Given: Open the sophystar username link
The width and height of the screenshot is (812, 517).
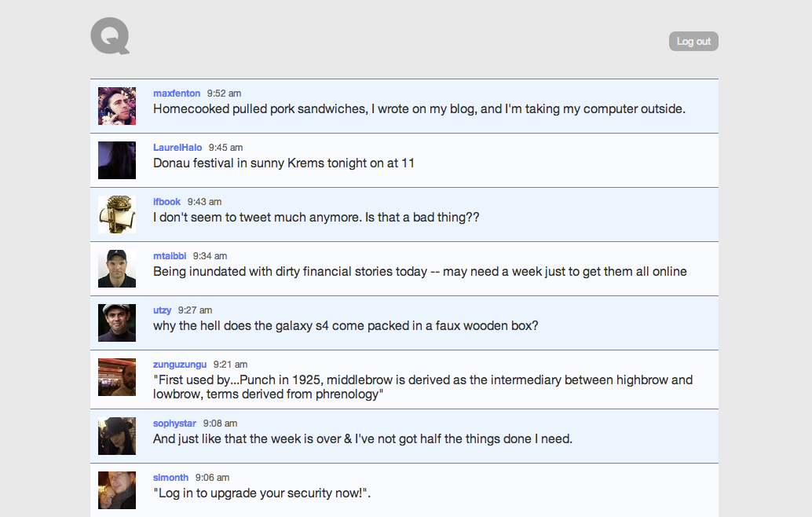Looking at the screenshot, I should tap(174, 423).
